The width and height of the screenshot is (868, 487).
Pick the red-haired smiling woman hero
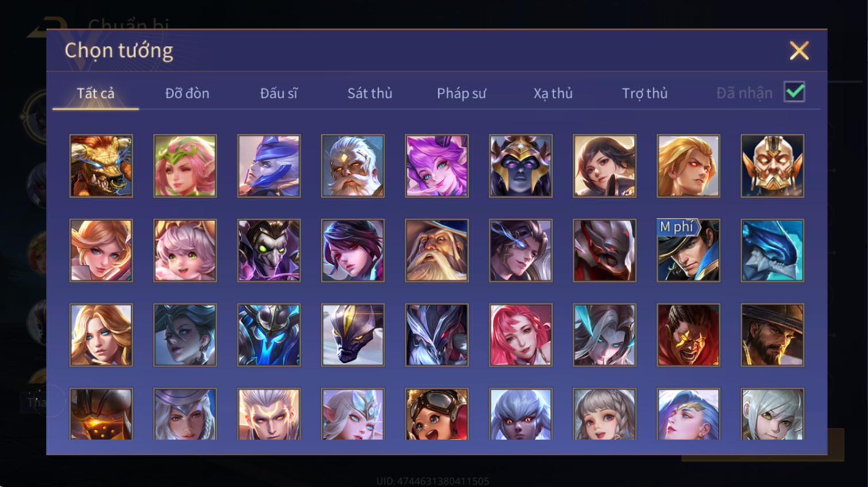tap(520, 335)
